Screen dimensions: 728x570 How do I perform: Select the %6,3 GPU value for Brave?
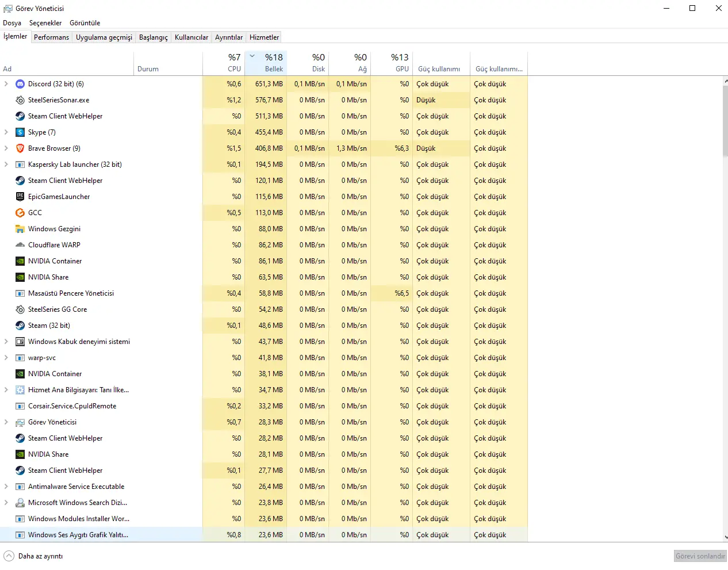(392, 148)
